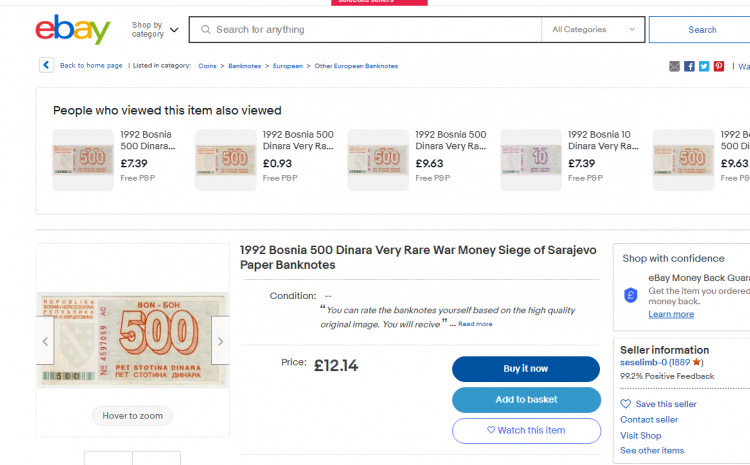Expand condition description with Read more
The image size is (750, 465).
(x=475, y=324)
